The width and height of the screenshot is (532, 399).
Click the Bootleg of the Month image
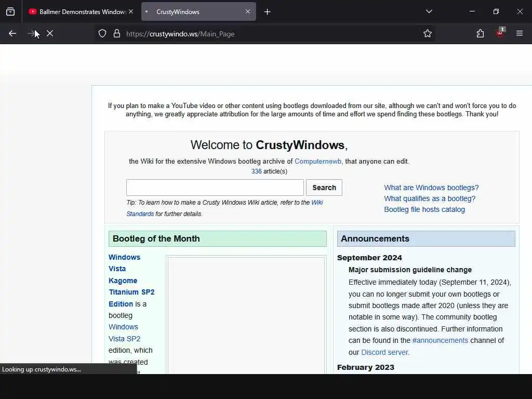(246, 315)
